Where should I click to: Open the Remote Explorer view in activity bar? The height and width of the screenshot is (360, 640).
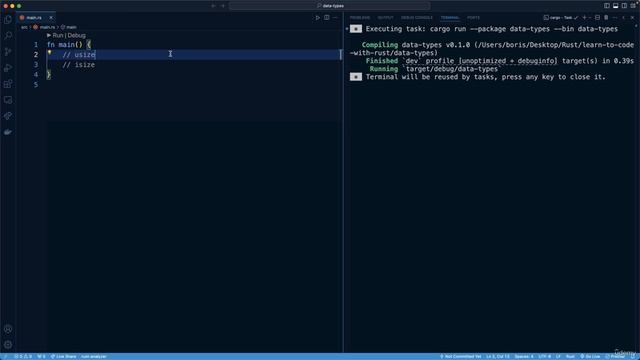pyautogui.click(x=8, y=100)
